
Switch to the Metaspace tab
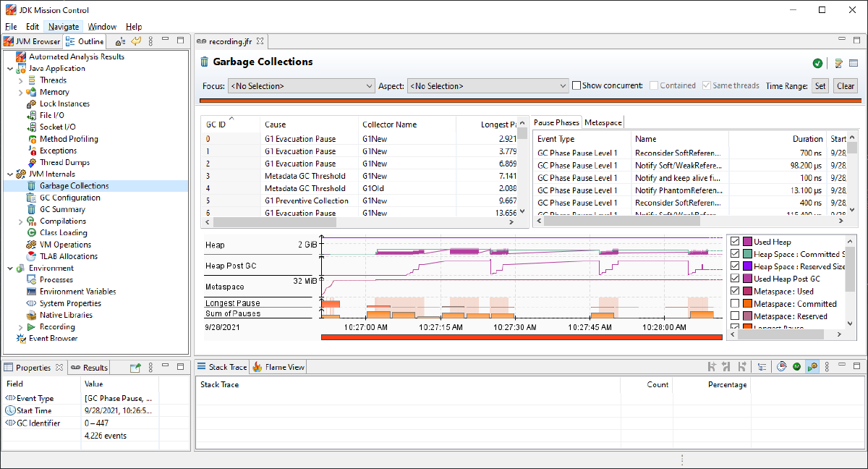603,123
